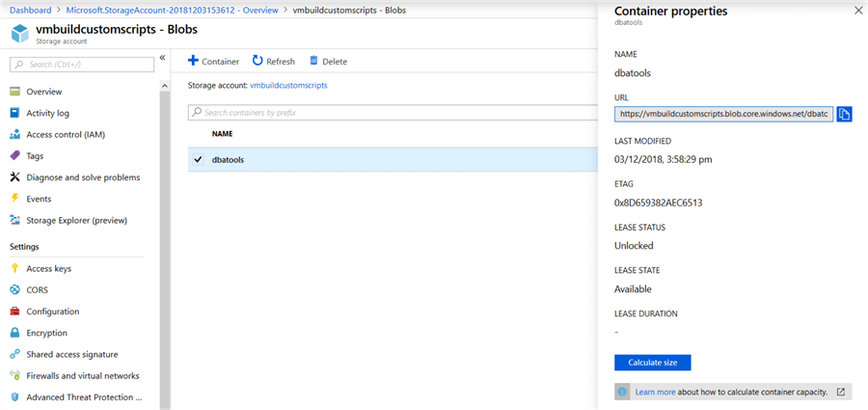Click the Events lightning bolt icon
This screenshot has width=868, height=410.
click(15, 199)
